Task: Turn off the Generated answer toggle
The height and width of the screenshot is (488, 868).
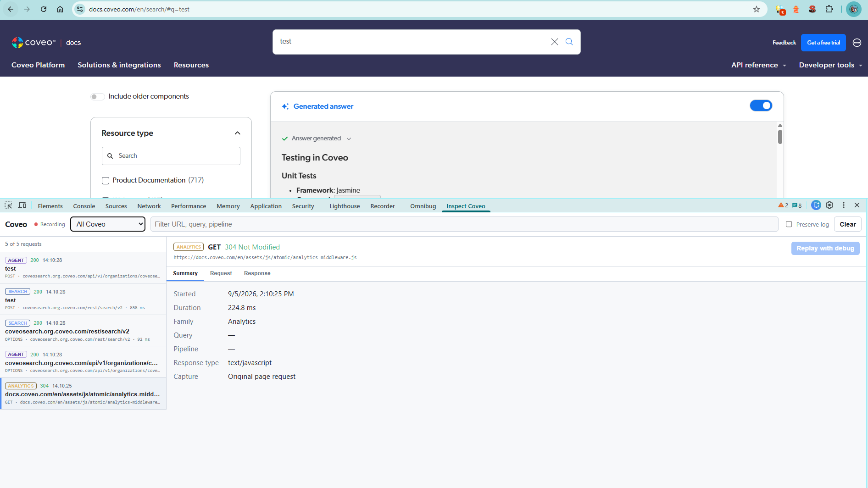Action: pos(761,105)
